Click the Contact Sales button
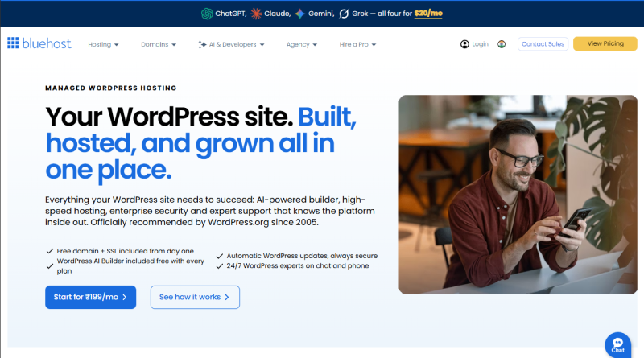 pyautogui.click(x=543, y=44)
